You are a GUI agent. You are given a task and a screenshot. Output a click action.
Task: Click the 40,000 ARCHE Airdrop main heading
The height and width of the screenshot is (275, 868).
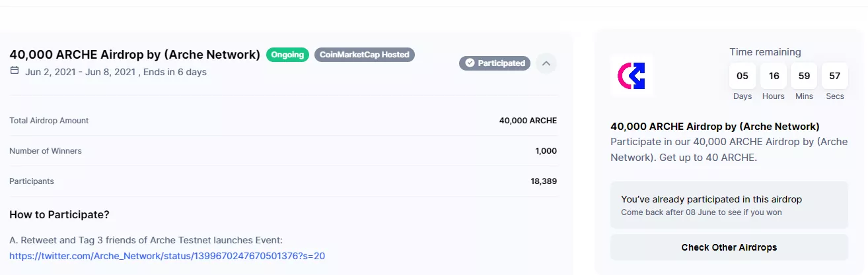[135, 55]
